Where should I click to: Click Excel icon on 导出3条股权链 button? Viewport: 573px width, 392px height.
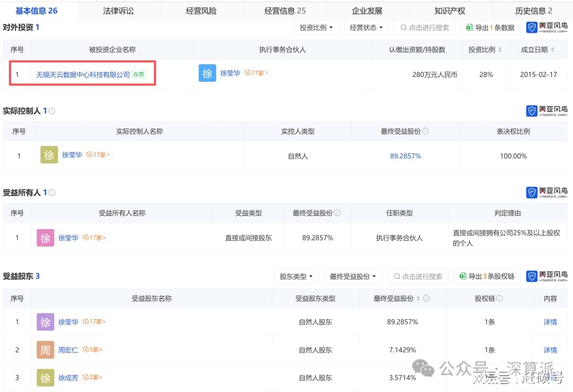coord(463,276)
